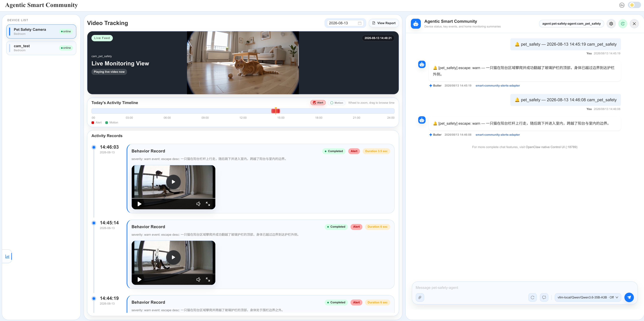This screenshot has width=644, height=321.
Task: Click Agentic Smart Community page title
Action: click(41, 5)
